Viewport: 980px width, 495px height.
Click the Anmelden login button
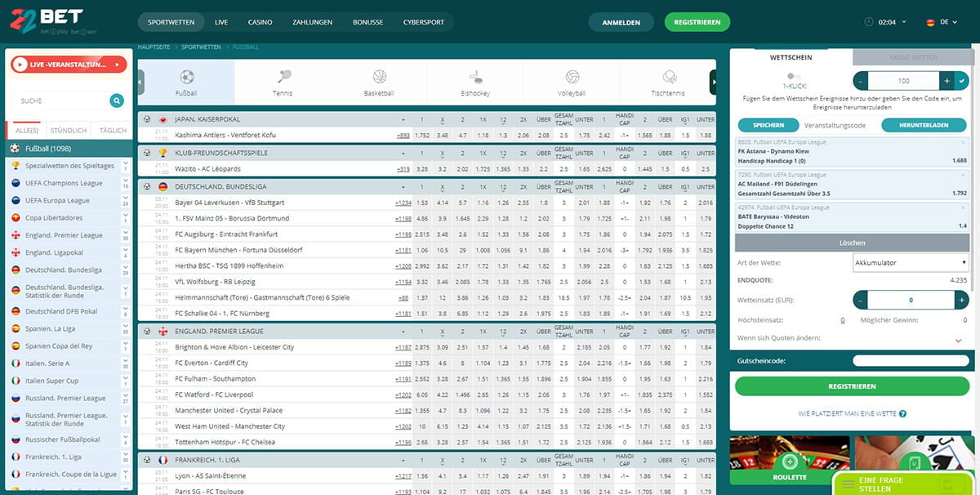click(621, 22)
